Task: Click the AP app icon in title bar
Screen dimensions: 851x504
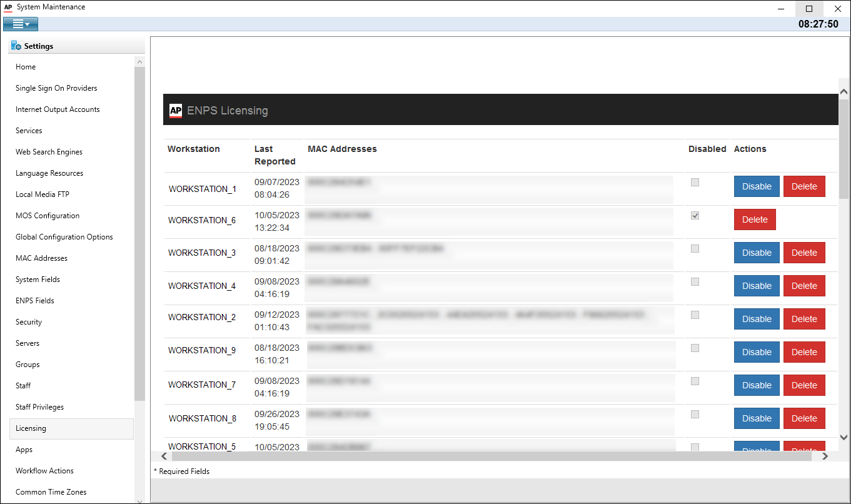Action: pyautogui.click(x=8, y=8)
